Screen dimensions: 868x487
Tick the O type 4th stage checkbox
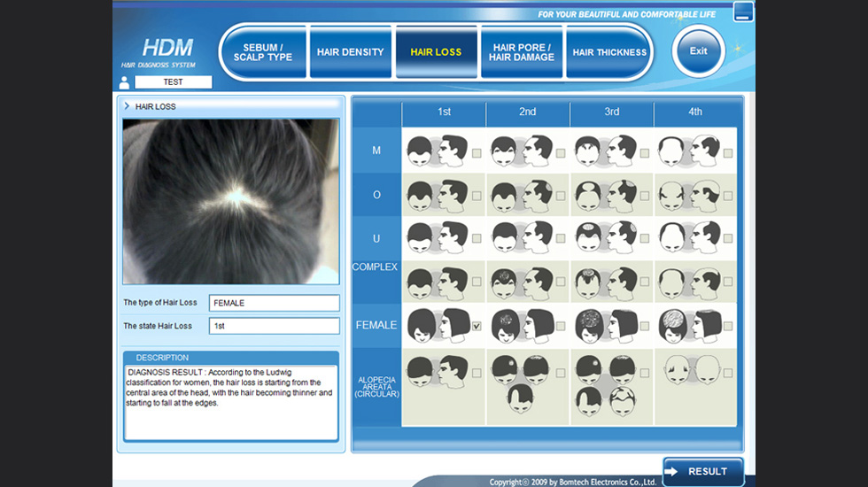tap(728, 197)
